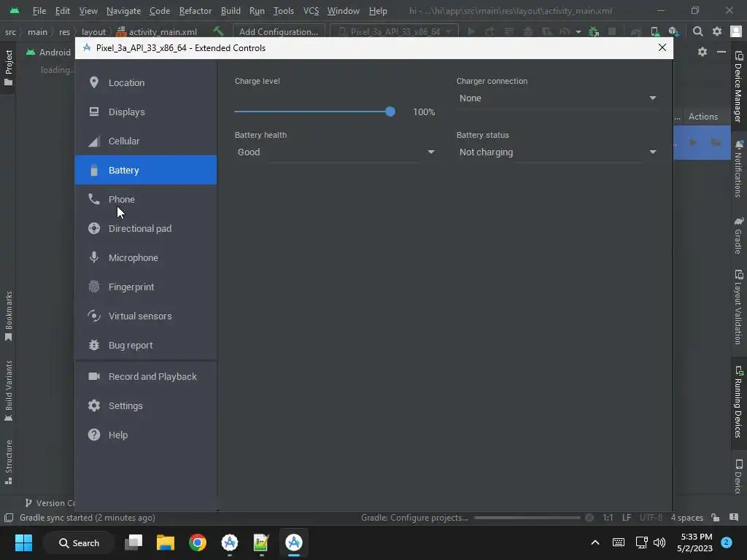This screenshot has width=747, height=560.
Task: Open the Build menu
Action: point(231,10)
